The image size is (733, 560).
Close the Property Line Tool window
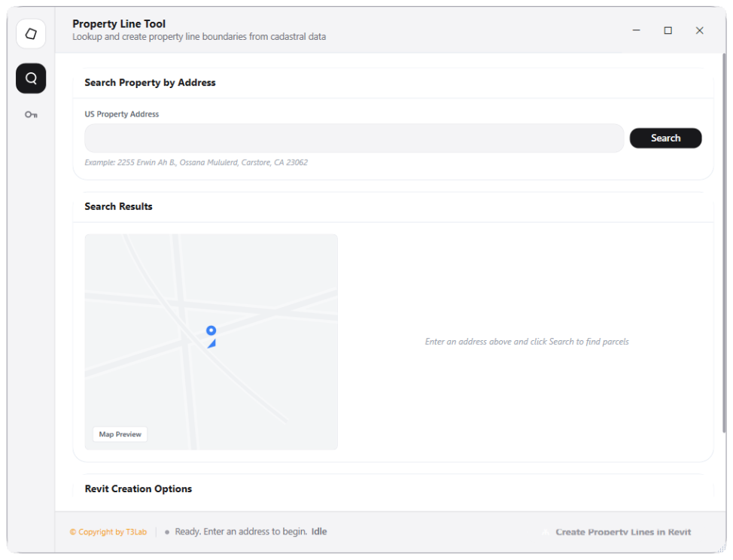tap(699, 30)
